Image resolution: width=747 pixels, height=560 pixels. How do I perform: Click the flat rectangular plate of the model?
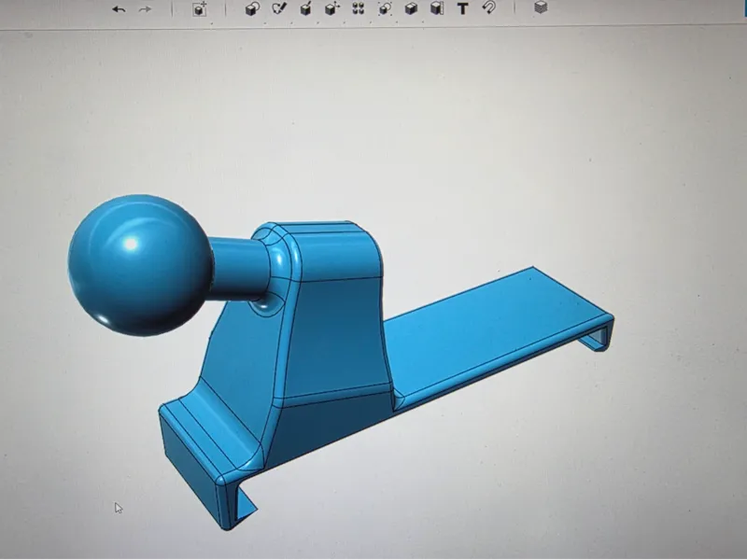tap(496, 333)
